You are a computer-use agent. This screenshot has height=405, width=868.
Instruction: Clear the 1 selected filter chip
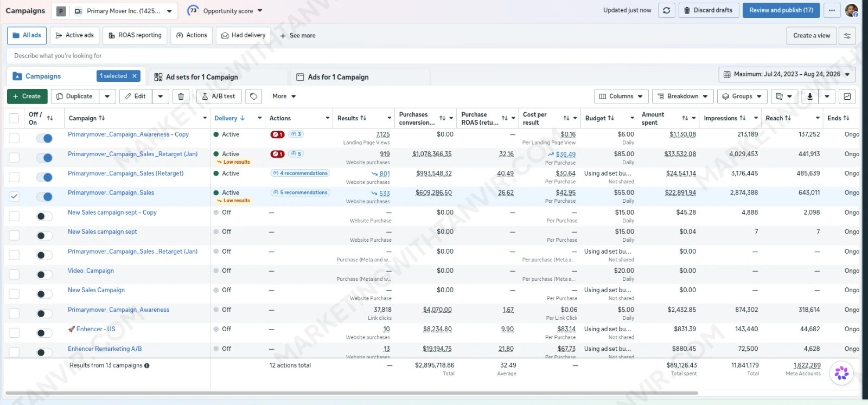[x=135, y=76]
